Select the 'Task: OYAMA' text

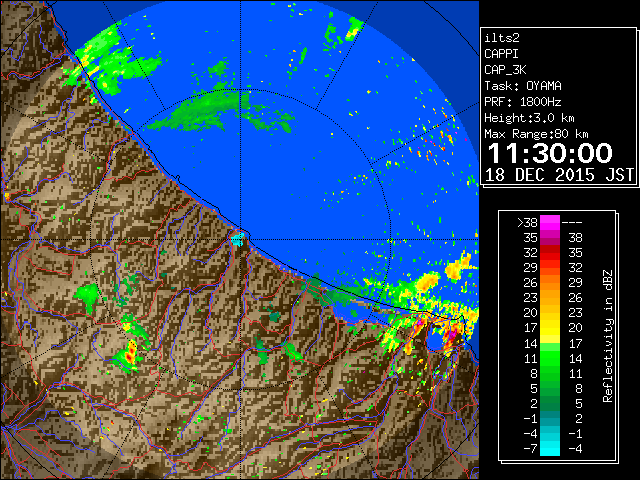(x=523, y=86)
